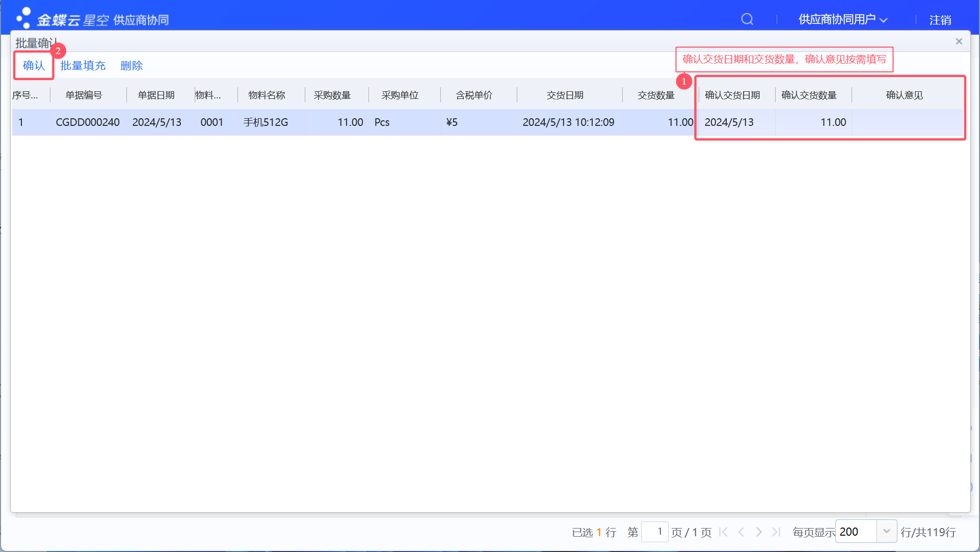
Task: Click the empty 确认意见 cell
Action: pyautogui.click(x=907, y=122)
